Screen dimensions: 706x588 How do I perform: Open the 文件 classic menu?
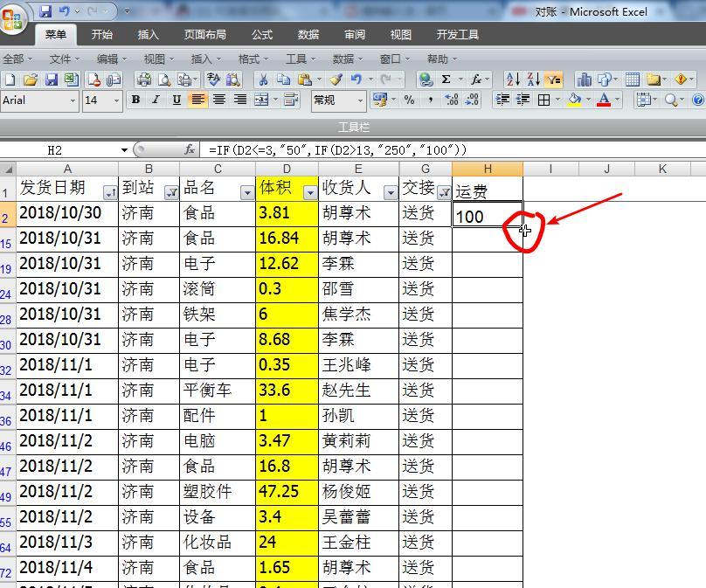point(64,59)
